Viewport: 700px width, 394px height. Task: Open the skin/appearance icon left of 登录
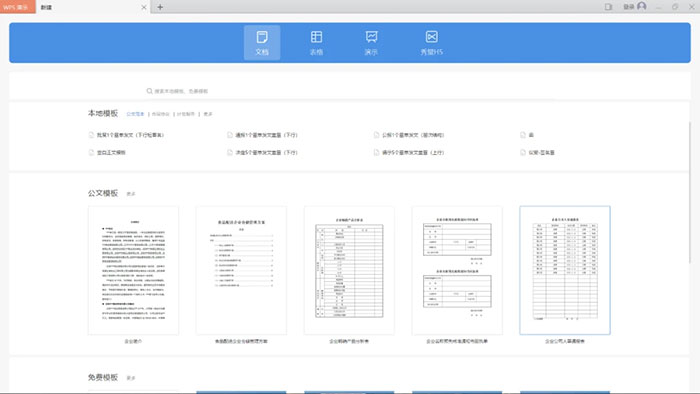[608, 7]
